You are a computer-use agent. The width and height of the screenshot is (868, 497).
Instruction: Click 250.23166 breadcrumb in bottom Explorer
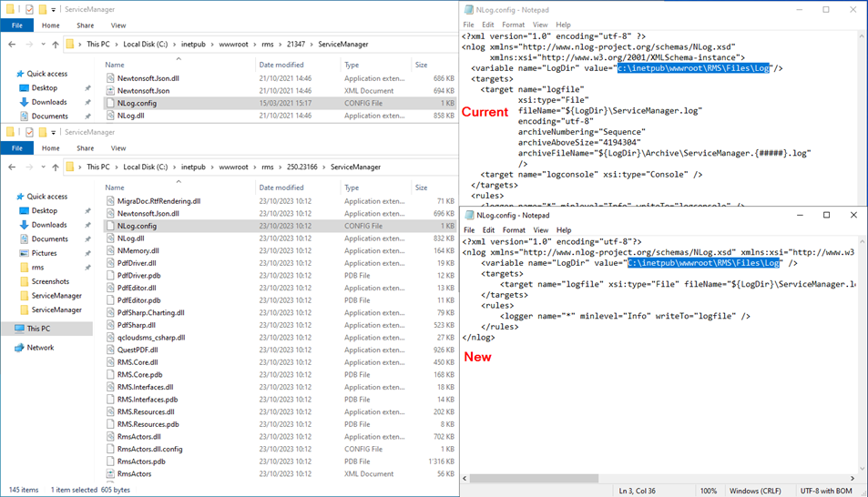click(x=302, y=167)
